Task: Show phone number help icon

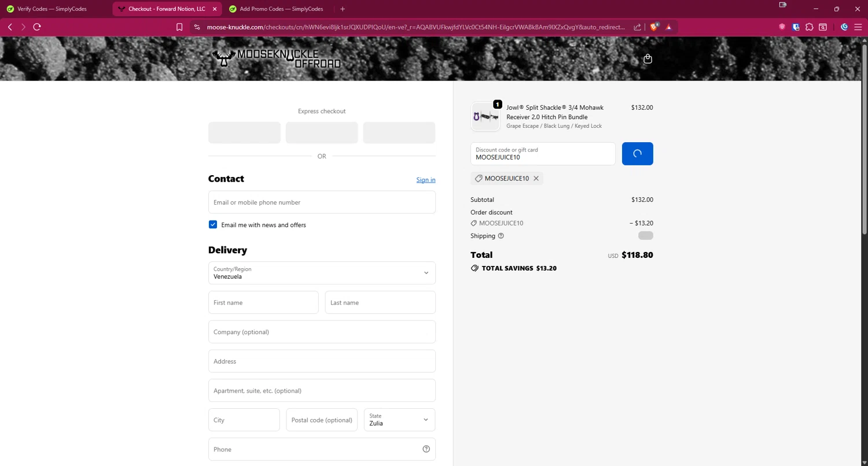Action: (x=426, y=449)
